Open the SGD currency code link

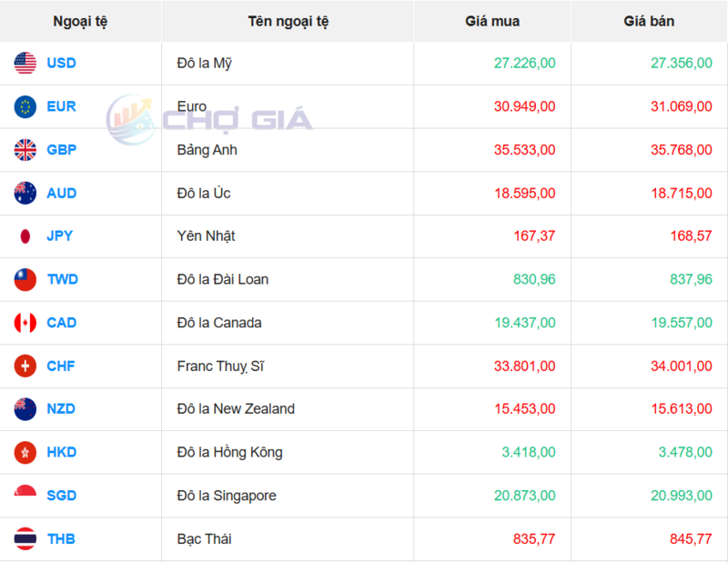(61, 496)
